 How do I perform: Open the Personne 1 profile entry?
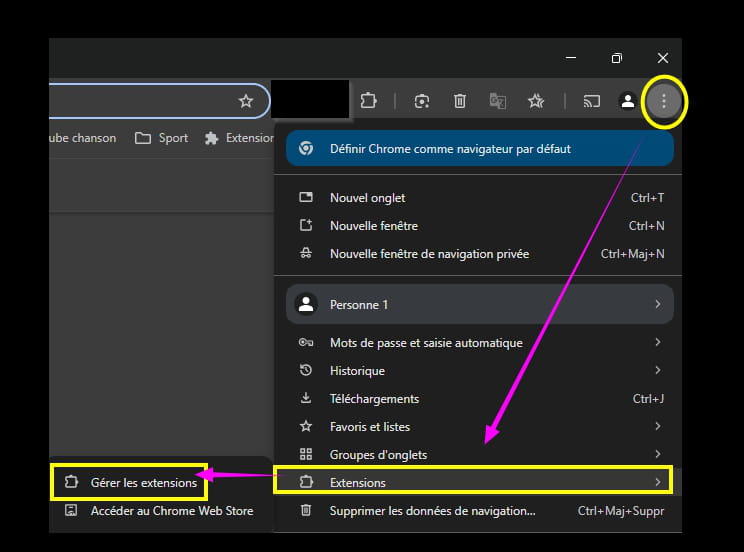480,304
